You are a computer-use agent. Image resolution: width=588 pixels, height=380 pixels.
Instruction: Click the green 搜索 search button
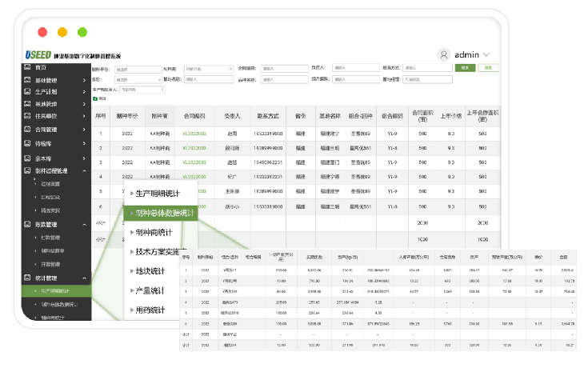(463, 68)
